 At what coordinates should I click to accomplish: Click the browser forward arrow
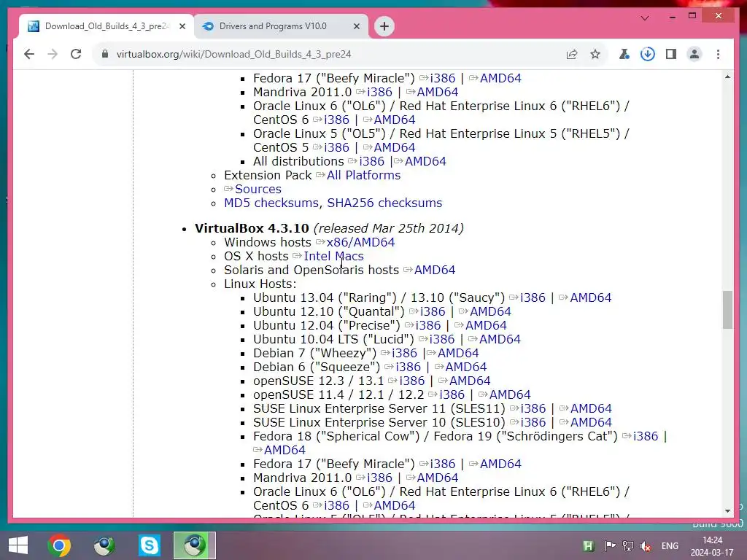[x=53, y=54]
